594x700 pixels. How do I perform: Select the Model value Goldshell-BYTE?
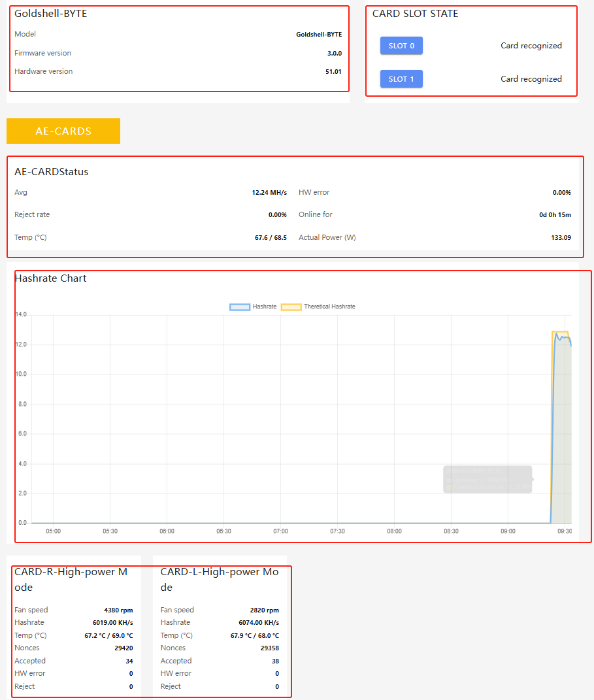pyautogui.click(x=319, y=35)
